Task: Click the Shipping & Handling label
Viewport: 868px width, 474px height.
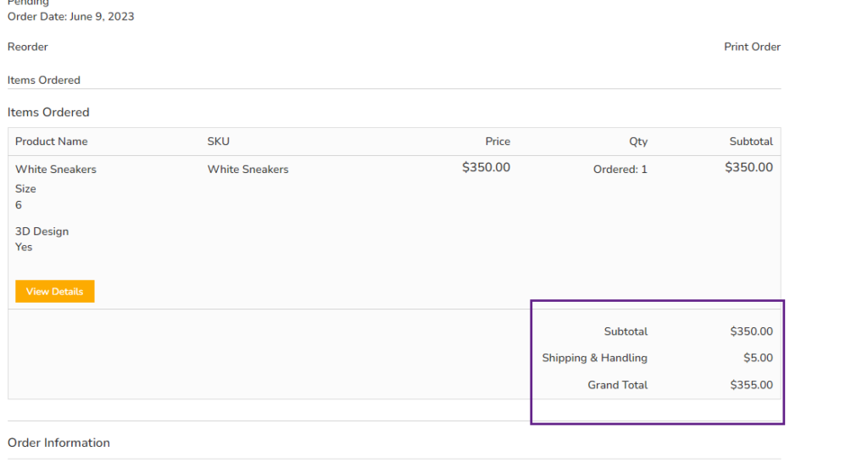Action: click(594, 358)
